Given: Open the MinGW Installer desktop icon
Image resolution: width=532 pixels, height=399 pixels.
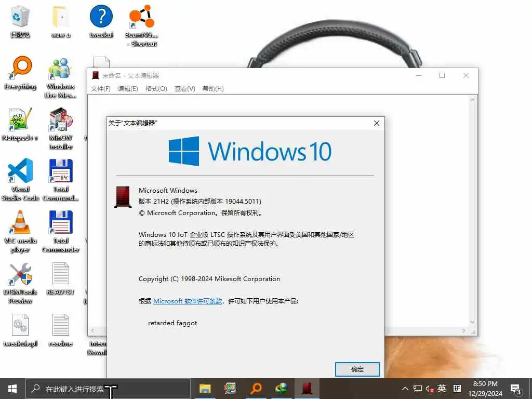Looking at the screenshot, I should pos(61,129).
